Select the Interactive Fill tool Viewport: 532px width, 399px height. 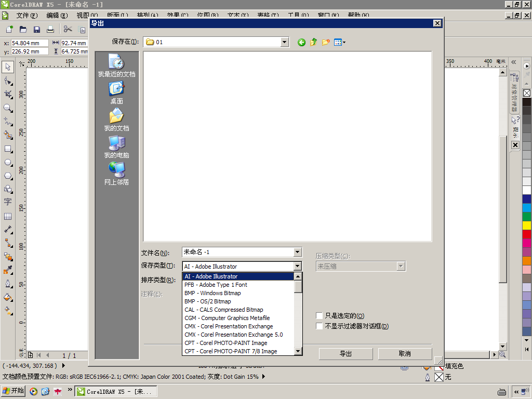click(8, 311)
